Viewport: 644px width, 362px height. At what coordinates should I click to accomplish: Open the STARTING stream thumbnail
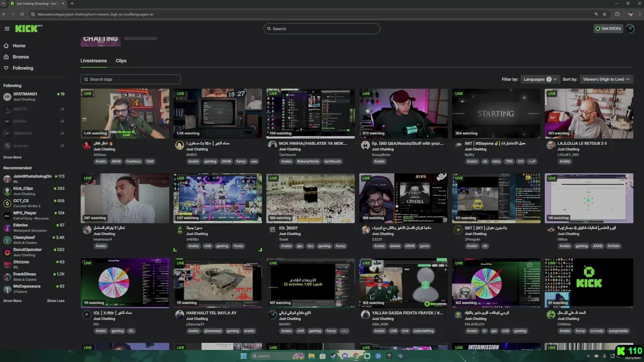496,114
